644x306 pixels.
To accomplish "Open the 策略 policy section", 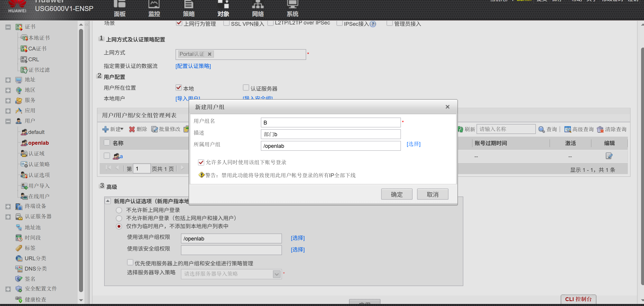I will pyautogui.click(x=189, y=9).
